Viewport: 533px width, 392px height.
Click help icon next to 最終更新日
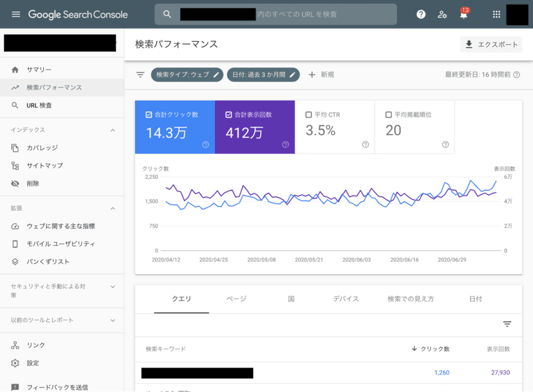point(516,75)
